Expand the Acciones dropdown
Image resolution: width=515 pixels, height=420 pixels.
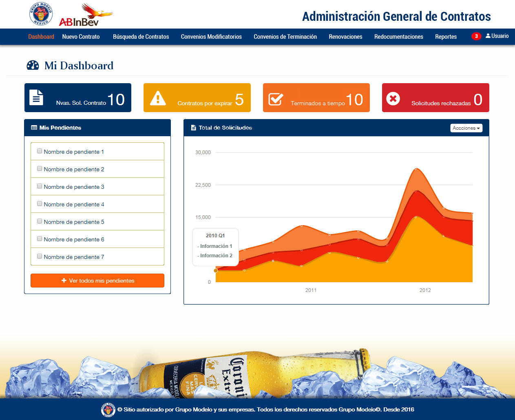[466, 128]
